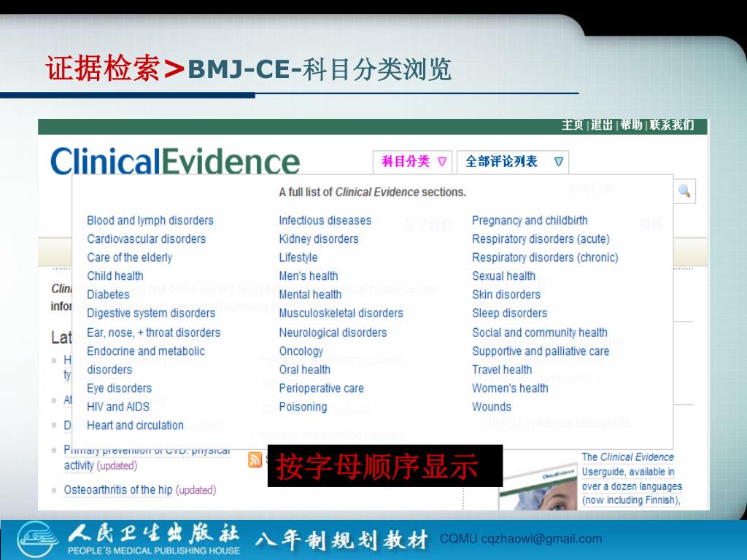Open the Sleep disorders section
This screenshot has width=747, height=560.
click(x=510, y=314)
